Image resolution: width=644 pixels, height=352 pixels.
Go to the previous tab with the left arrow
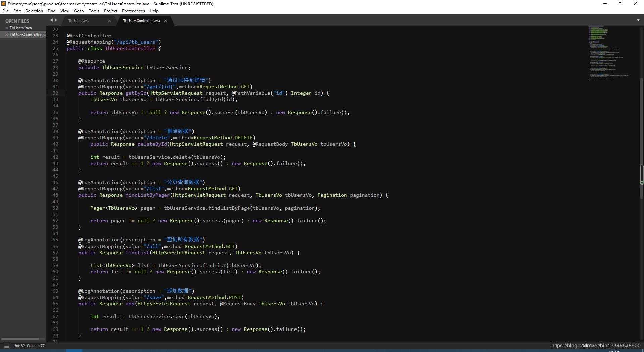pyautogui.click(x=51, y=20)
